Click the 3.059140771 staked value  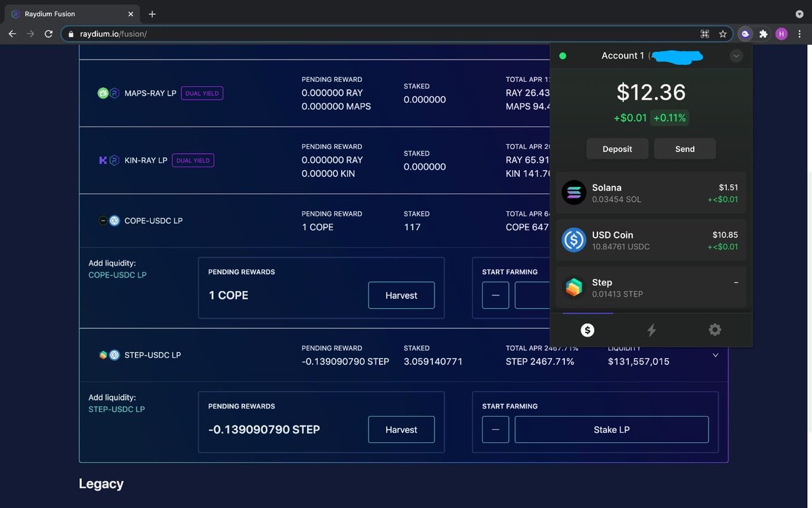pos(433,362)
